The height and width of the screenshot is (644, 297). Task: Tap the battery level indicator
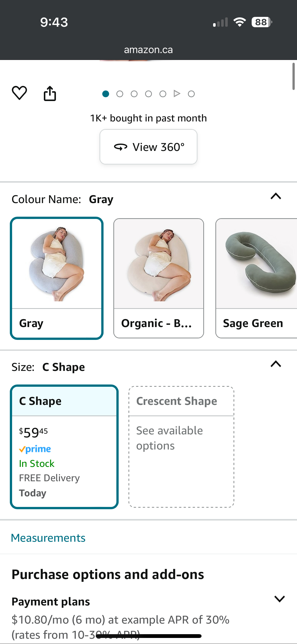pyautogui.click(x=261, y=22)
